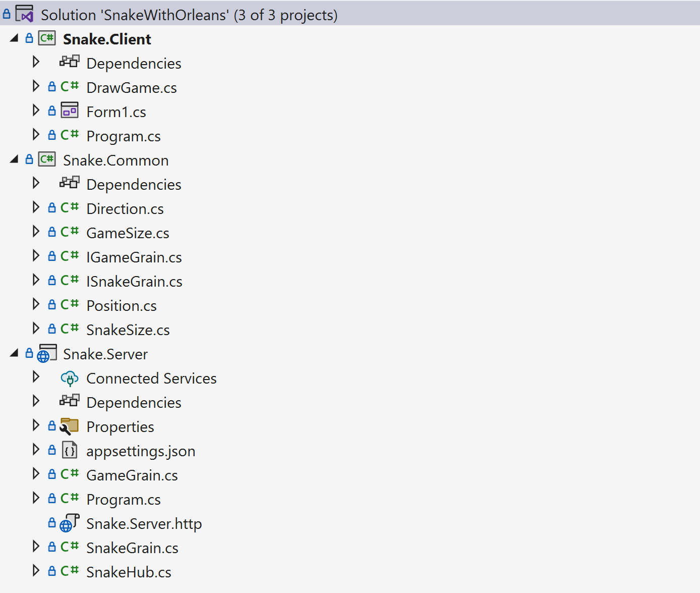Click the form icon beside Form1.cs
This screenshot has width=700, height=593.
70,111
